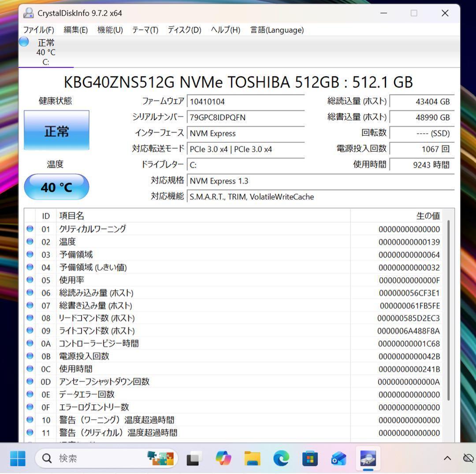The image size is (476, 474).
Task: Open CrystalDiskInfo from the taskbar
Action: (368, 459)
